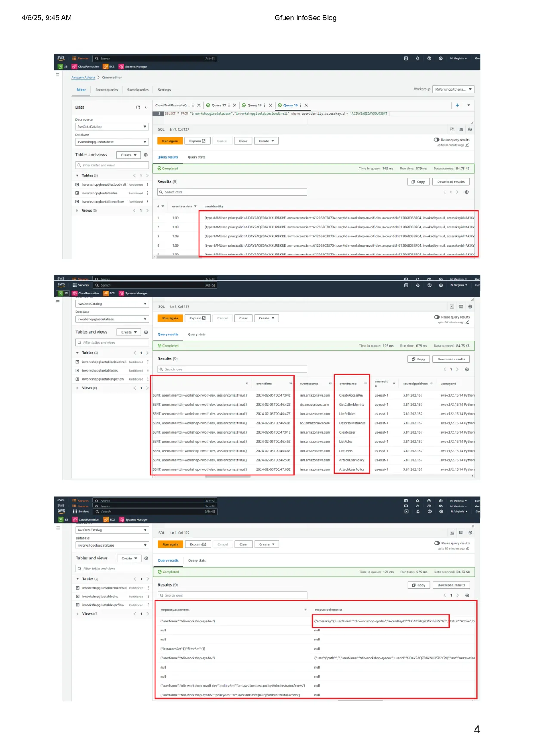Refresh the Data panel
The width and height of the screenshot is (534, 756).
pyautogui.click(x=138, y=107)
